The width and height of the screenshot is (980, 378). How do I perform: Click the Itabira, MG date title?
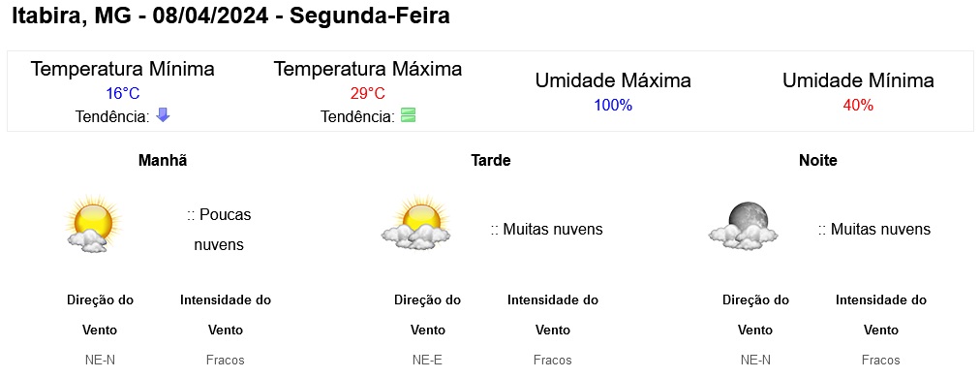pos(230,16)
